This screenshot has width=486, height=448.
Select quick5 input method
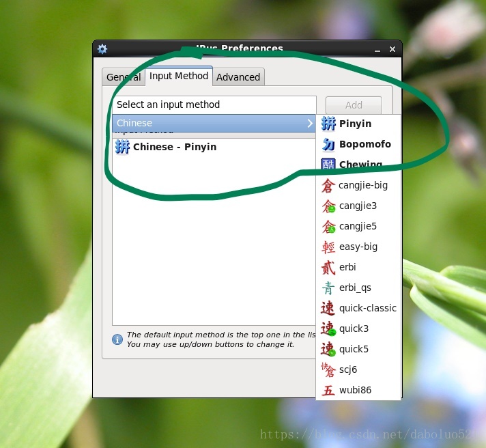(358, 349)
